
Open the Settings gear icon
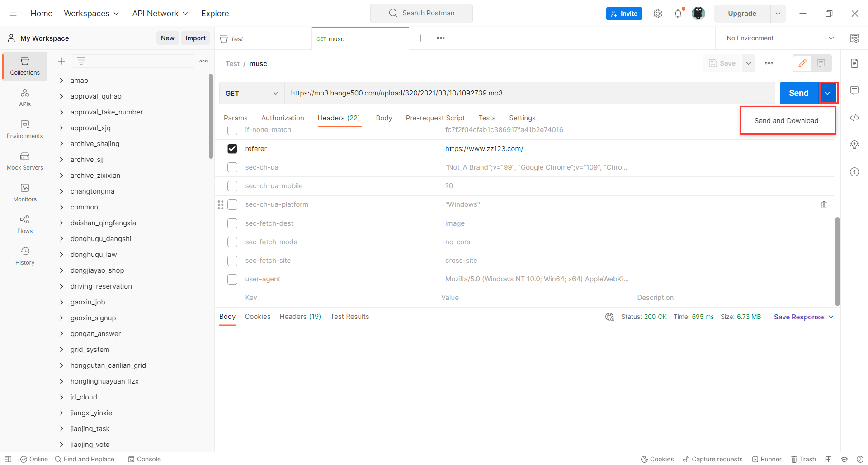click(x=657, y=14)
